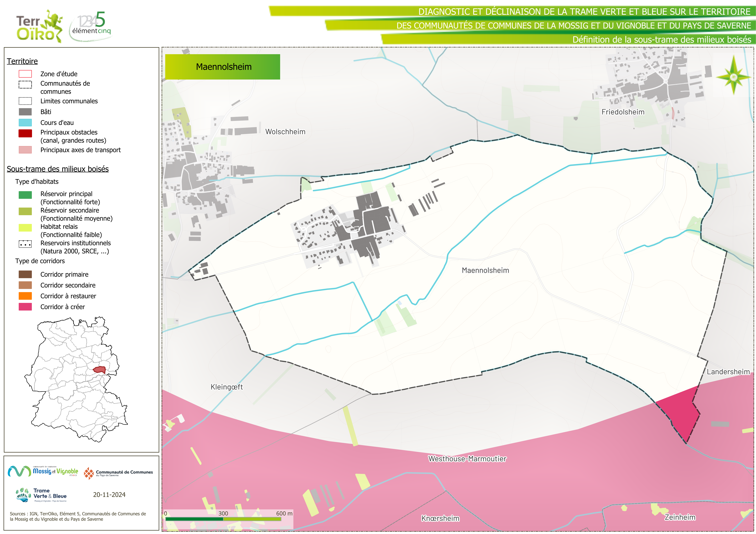Click the Corridor à créer pink swatch

(25, 307)
